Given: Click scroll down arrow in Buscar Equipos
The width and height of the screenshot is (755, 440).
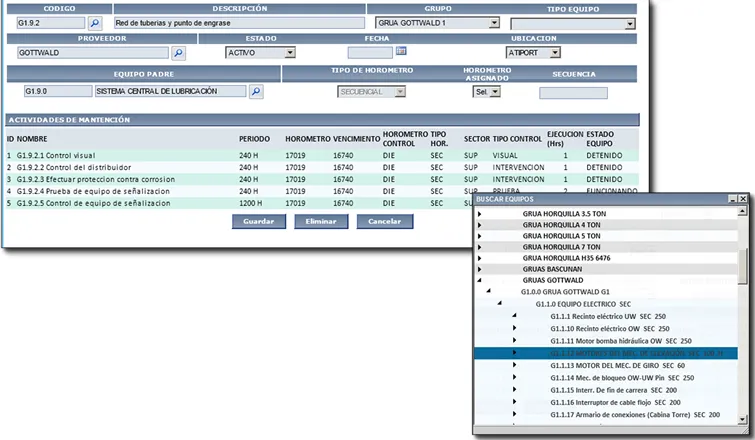Looking at the screenshot, I should point(742,420).
